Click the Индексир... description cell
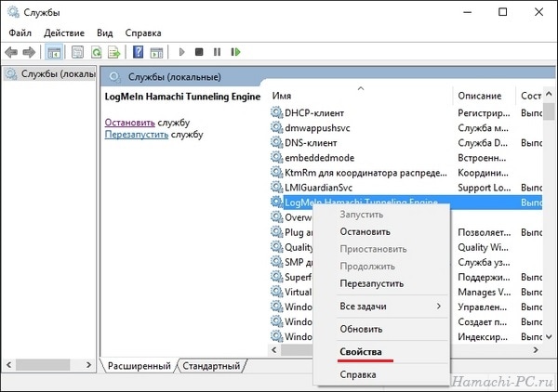558x392 pixels. (x=483, y=337)
